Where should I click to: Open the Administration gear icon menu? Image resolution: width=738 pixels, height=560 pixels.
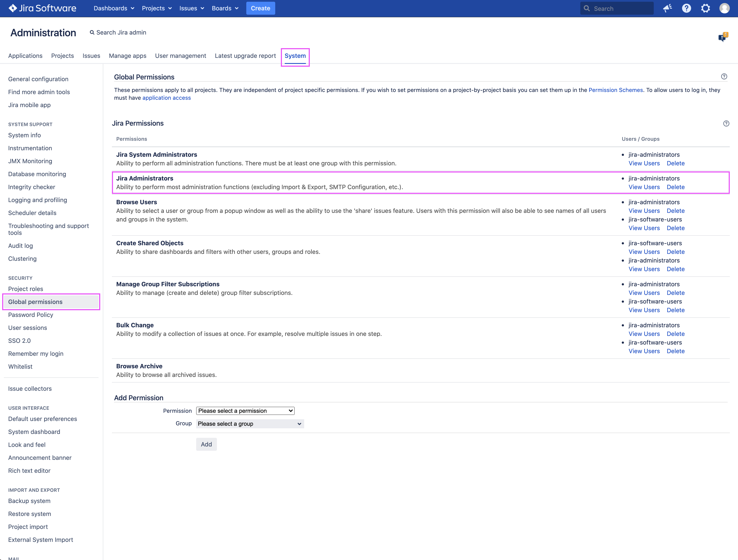tap(705, 8)
